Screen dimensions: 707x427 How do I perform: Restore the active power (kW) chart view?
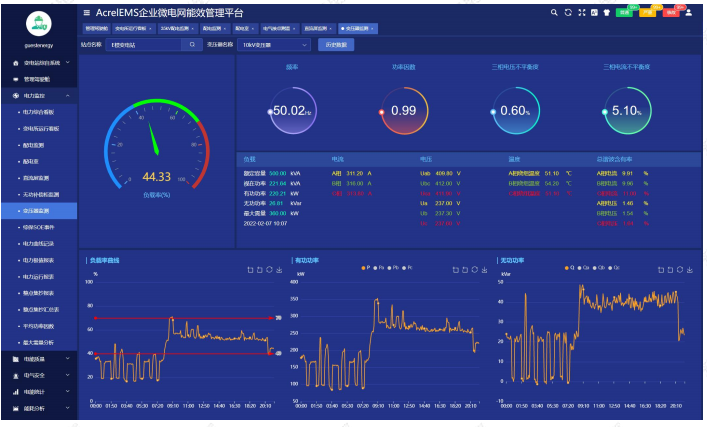tap(474, 270)
